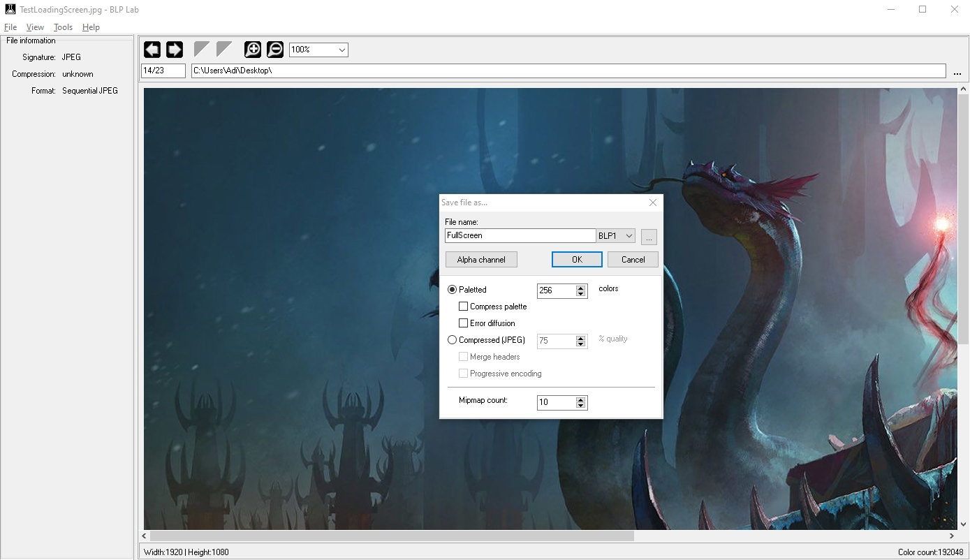Browse for save location next to BLP1
This screenshot has height=560, width=970.
(x=649, y=237)
